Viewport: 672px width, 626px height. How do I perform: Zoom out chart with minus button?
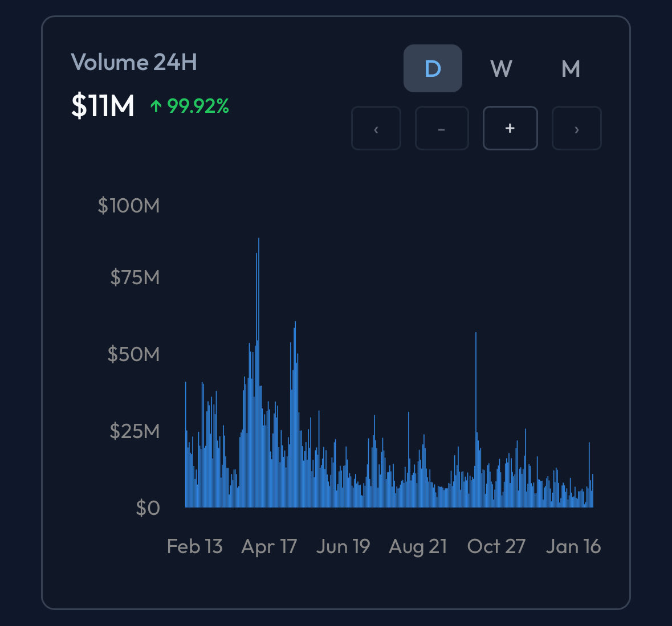[442, 129]
